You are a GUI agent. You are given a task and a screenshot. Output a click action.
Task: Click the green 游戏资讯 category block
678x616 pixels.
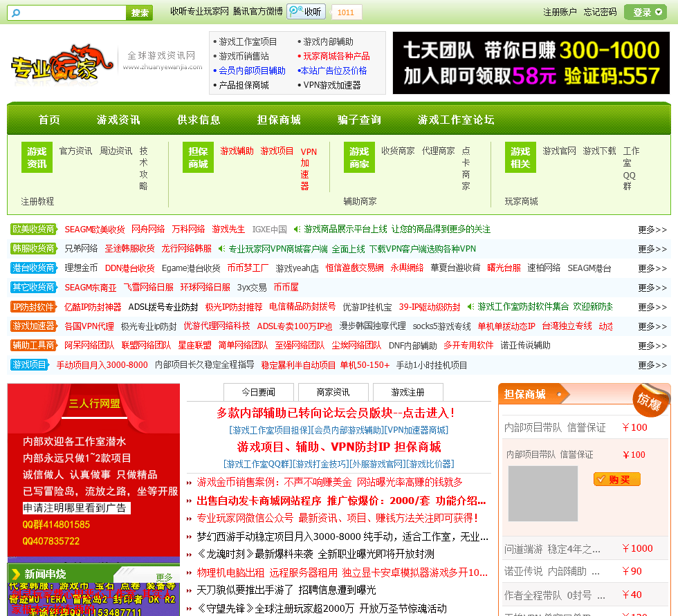[x=37, y=157]
